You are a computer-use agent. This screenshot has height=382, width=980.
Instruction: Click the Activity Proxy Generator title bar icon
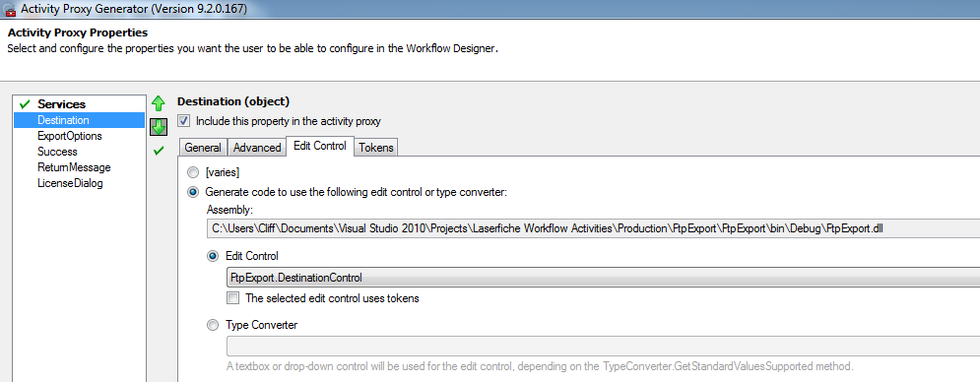click(x=9, y=9)
